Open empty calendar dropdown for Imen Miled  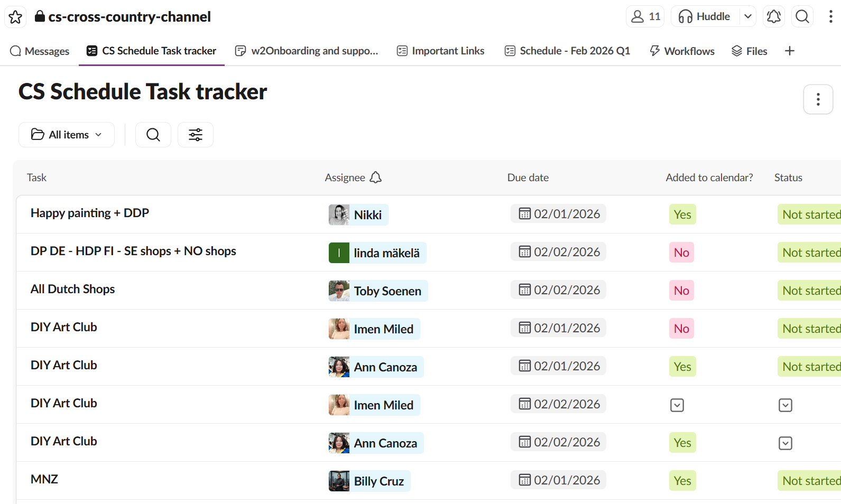click(x=677, y=405)
